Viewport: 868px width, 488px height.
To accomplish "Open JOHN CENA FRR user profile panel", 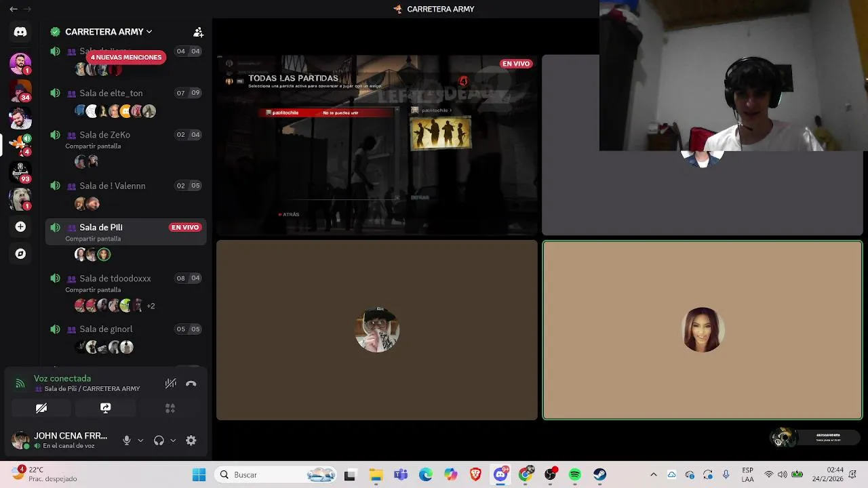I will (60, 441).
